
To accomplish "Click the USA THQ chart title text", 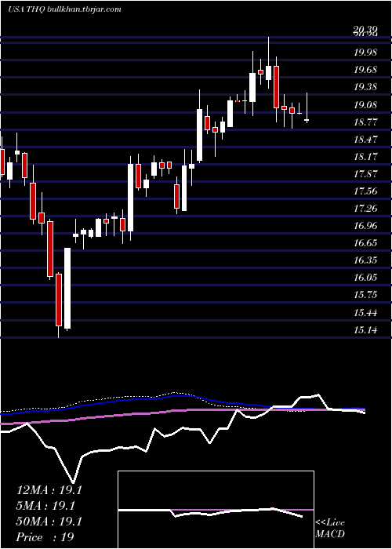I will 64,9.
